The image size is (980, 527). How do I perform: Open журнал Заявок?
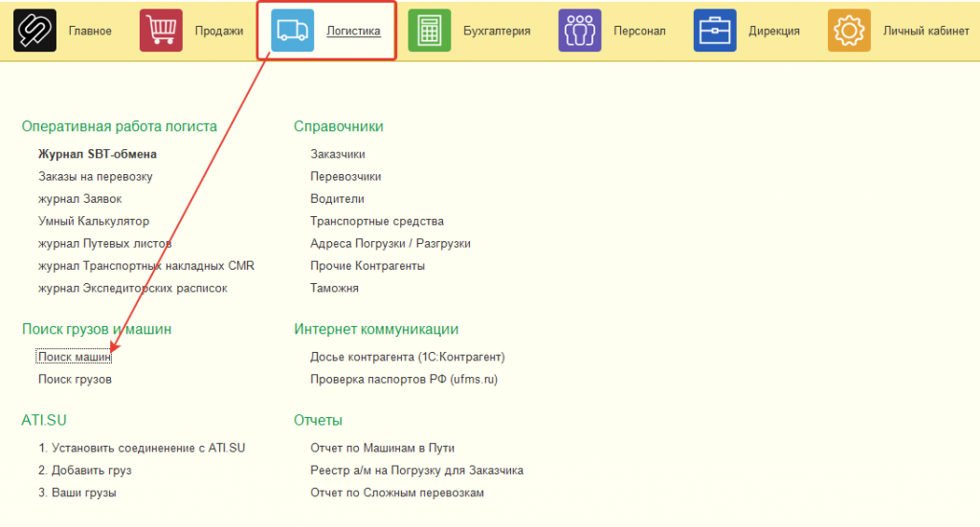click(80, 199)
